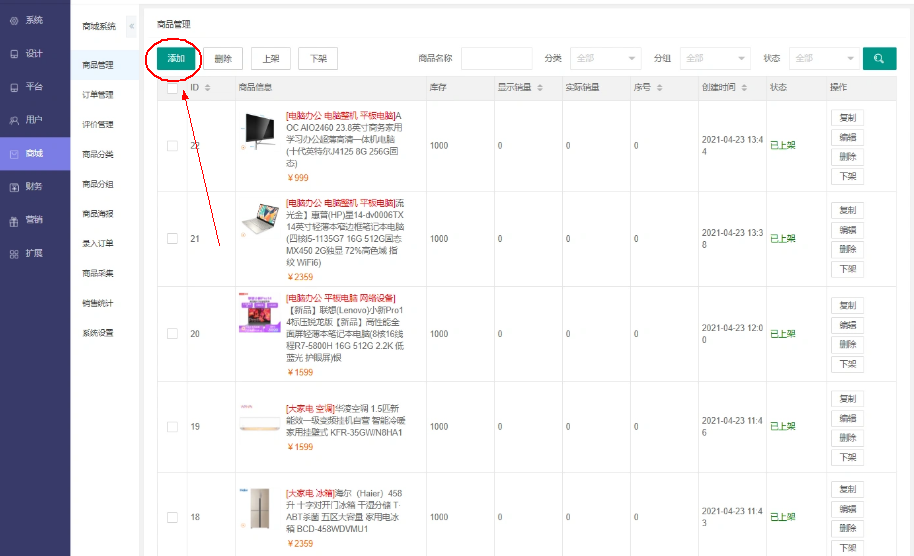Click the green search magnifier button
Image resolution: width=914 pixels, height=556 pixels.
pyautogui.click(x=879, y=58)
